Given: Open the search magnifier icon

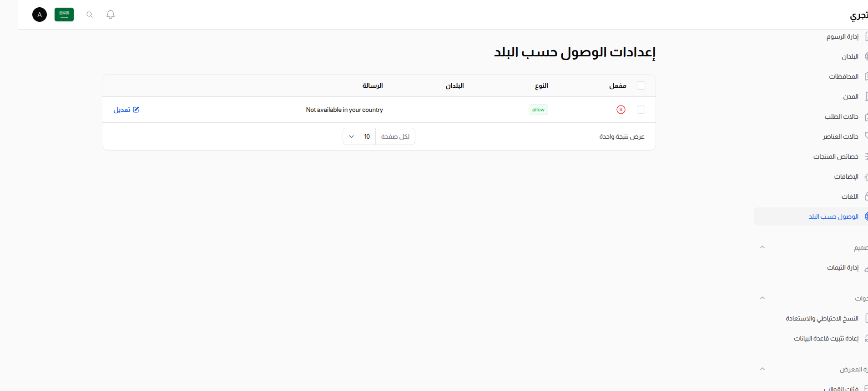Looking at the screenshot, I should tap(90, 15).
